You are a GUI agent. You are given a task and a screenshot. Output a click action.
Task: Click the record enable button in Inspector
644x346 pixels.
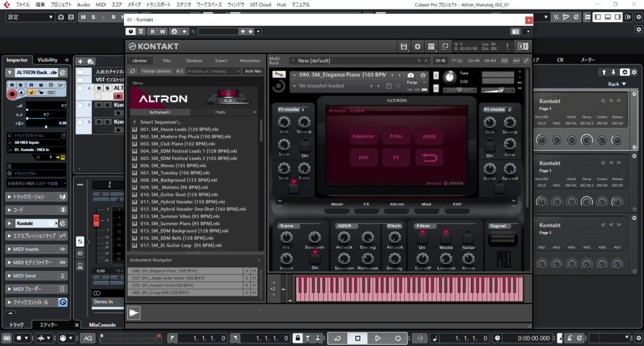12,94
